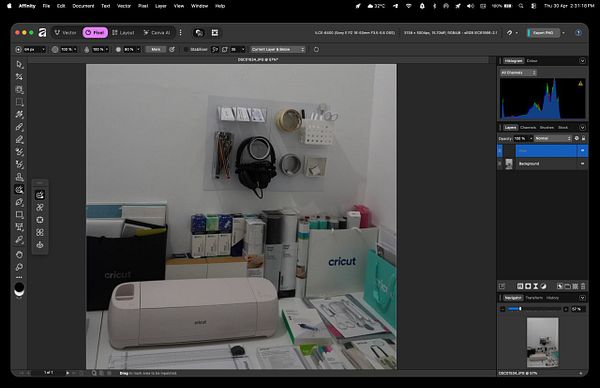Choose the Healing Brush in the flyout
Screen dimensions: 600x388
pyautogui.click(x=40, y=207)
